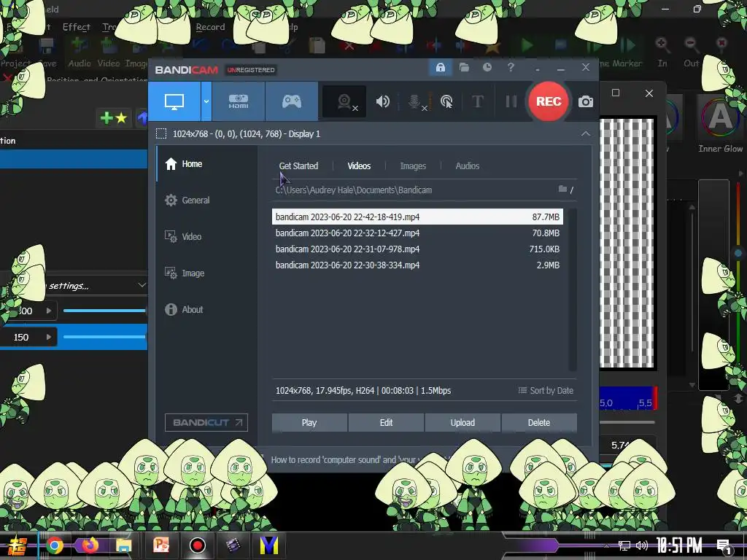Open PowerPoint from taskbar
Image resolution: width=747 pixels, height=560 pixels.
tap(161, 545)
